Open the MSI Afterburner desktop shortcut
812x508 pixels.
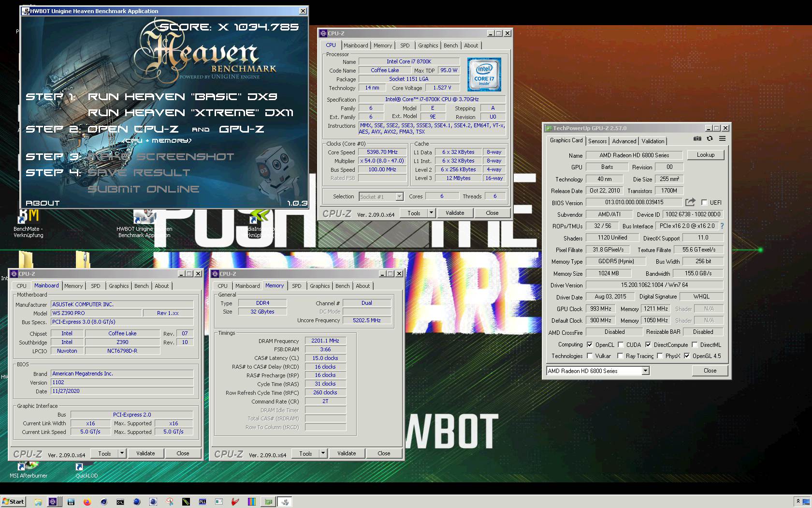(x=29, y=470)
